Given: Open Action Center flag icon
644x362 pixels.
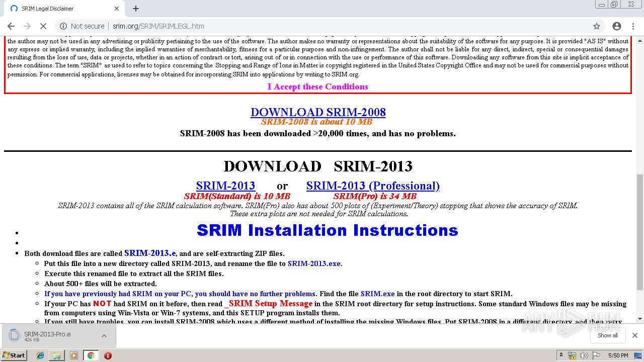Looking at the screenshot, I should click(x=596, y=355).
